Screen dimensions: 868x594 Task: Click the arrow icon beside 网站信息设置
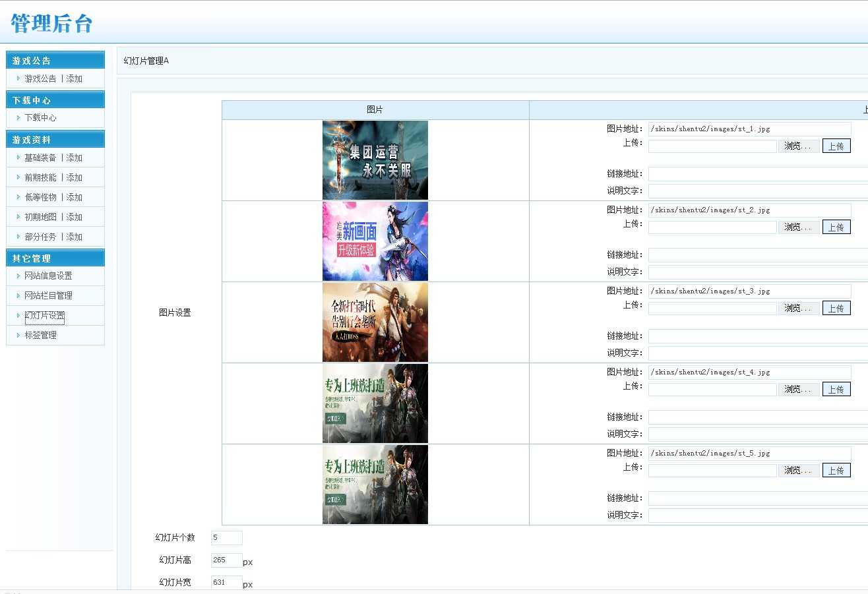(18, 276)
